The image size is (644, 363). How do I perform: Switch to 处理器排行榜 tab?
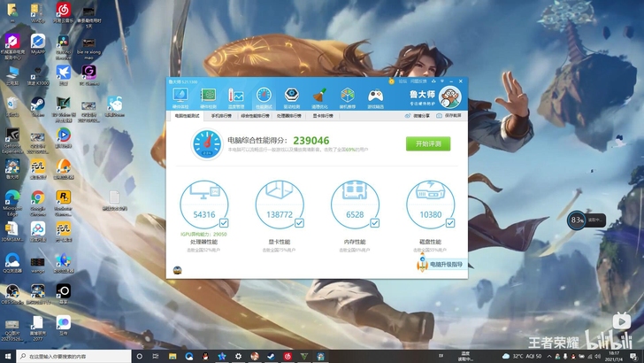click(288, 116)
